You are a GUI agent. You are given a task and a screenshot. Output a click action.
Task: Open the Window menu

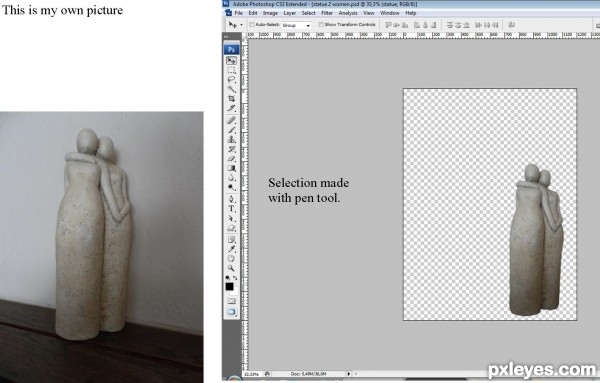pyautogui.click(x=390, y=13)
